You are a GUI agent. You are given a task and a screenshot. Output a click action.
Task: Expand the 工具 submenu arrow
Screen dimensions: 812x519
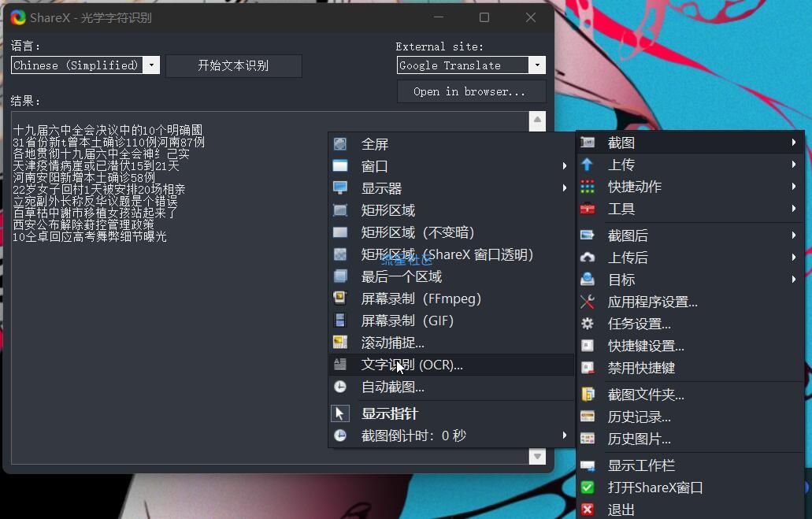point(793,209)
